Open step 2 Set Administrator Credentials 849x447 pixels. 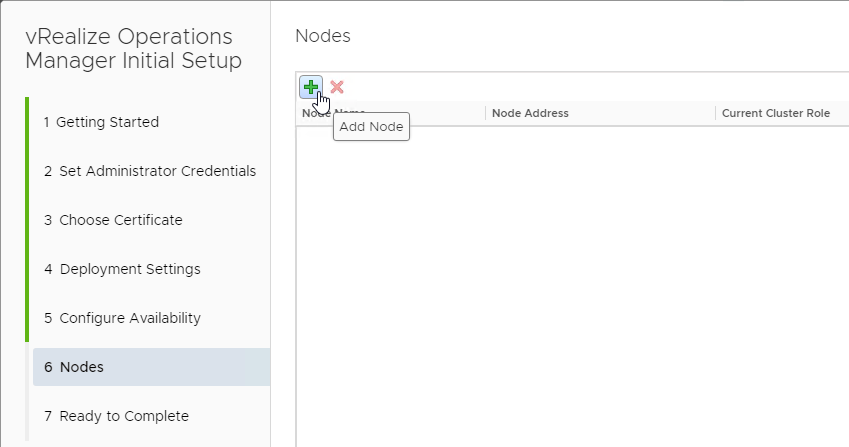coord(150,171)
